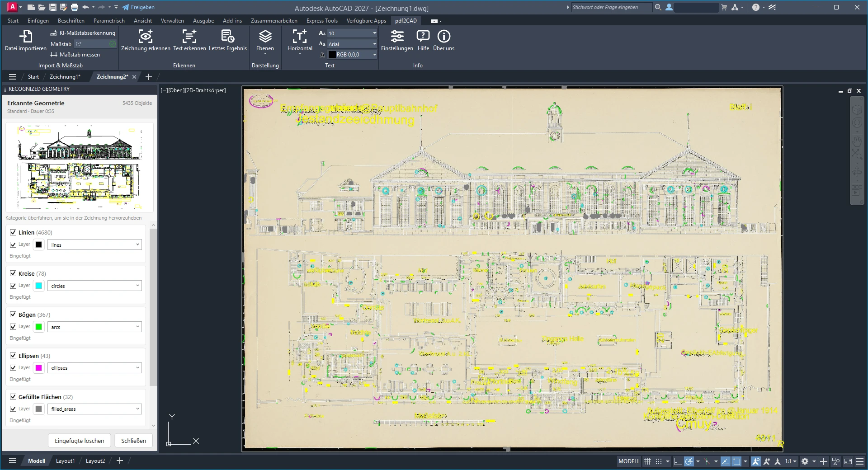Viewport: 868px width, 470px height.
Task: Click Maßstab messen tool
Action: [x=75, y=55]
